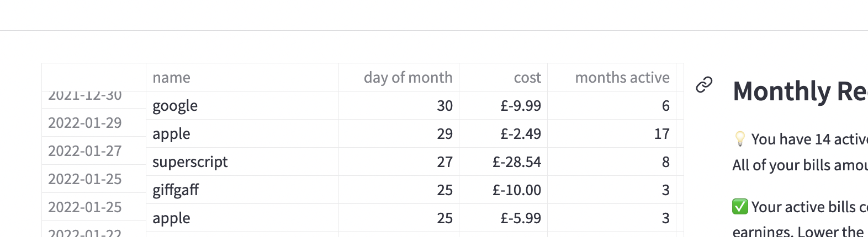868x237 pixels.
Task: Select the £-10.00 cost cell
Action: 503,190
